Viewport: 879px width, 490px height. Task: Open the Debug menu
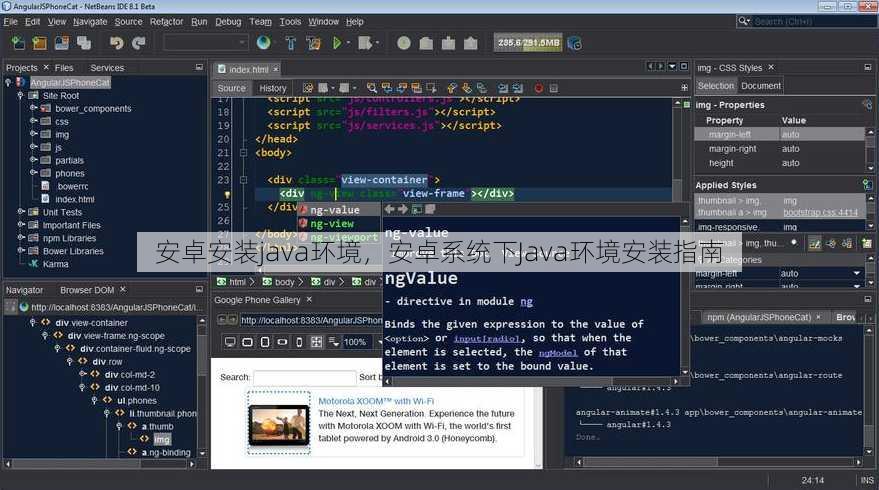coord(228,22)
